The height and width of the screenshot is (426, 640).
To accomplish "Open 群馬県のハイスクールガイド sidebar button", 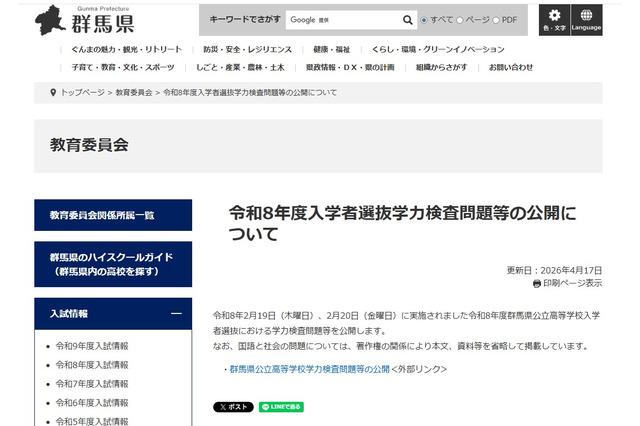I will [113, 264].
